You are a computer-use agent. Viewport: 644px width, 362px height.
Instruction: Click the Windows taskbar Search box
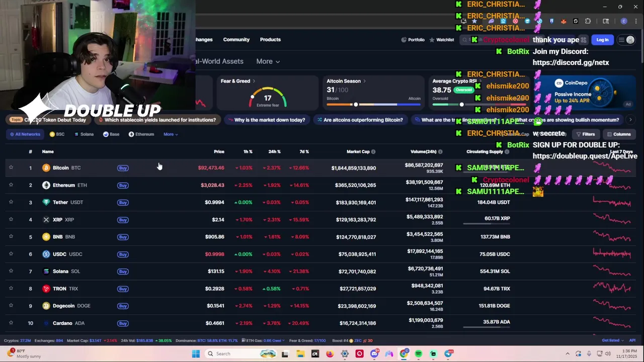coord(240,353)
